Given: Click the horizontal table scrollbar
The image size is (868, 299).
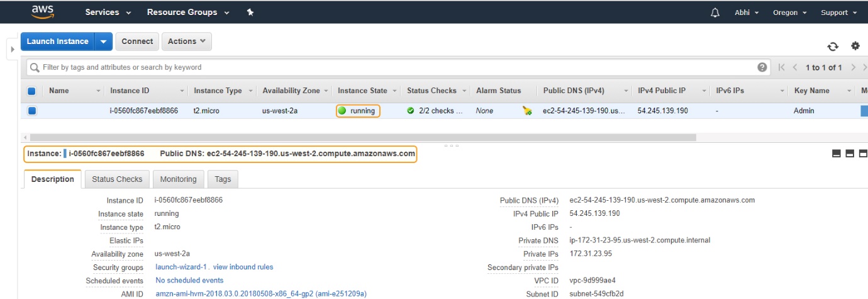Looking at the screenshot, I should 363,137.
